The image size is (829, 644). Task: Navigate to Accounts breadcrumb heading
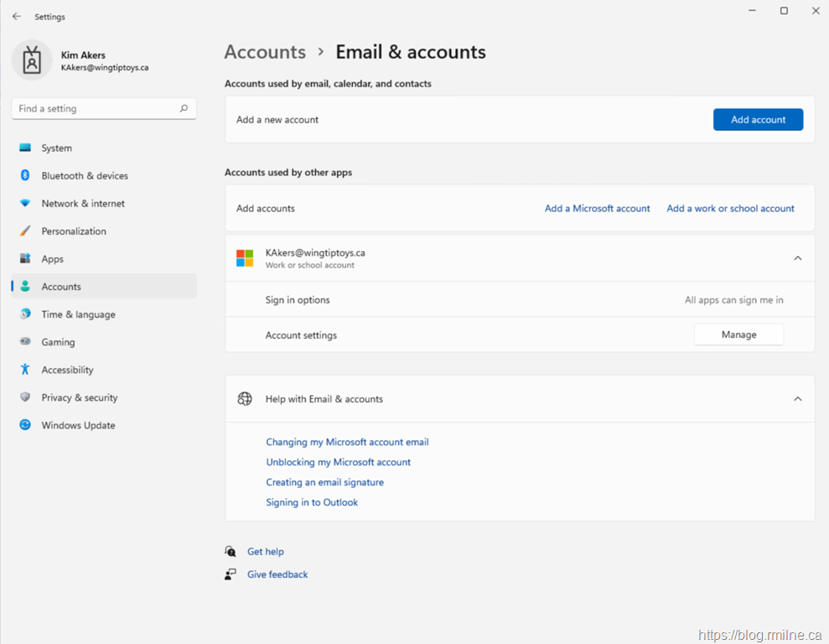[265, 52]
